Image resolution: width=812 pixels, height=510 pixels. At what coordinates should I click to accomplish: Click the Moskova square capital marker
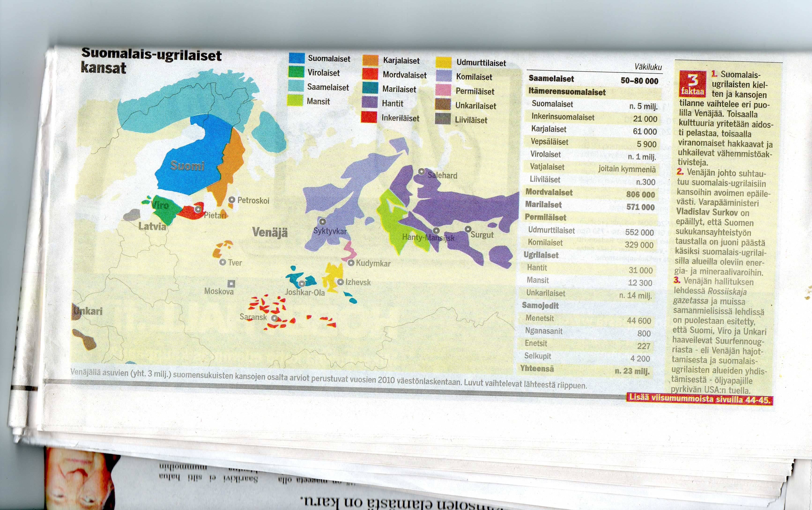coord(231,284)
